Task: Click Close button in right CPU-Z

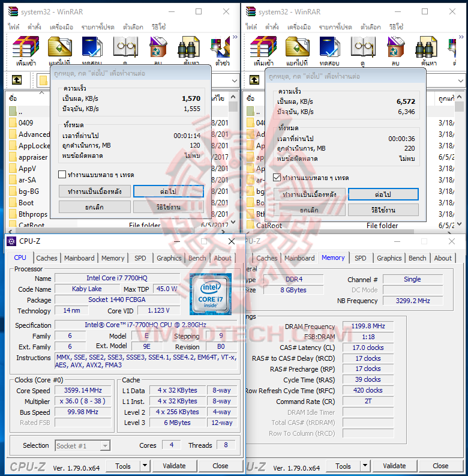Action: point(440,466)
